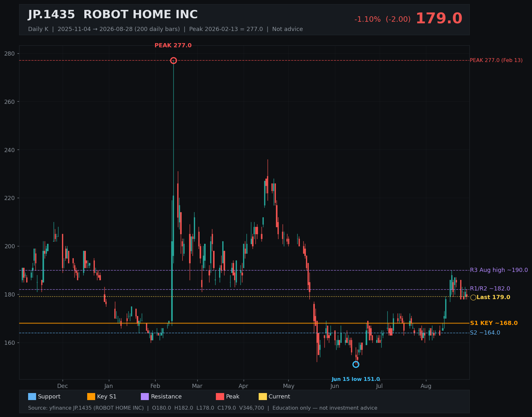The image size is (532, 417).
Task: Select the blue Jun 15 low circle marker
Action: (356, 364)
